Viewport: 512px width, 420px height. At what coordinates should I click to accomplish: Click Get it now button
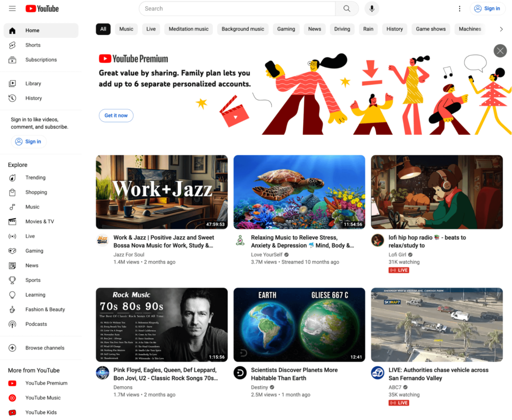coord(116,115)
